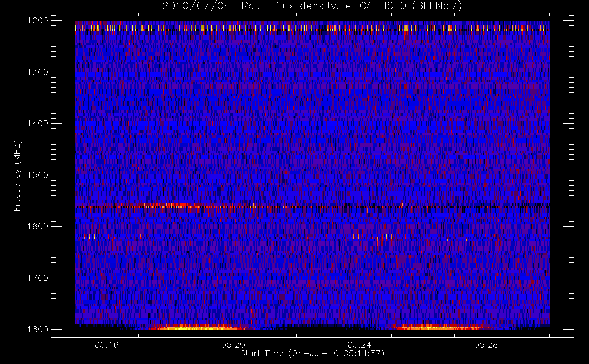Click the 1500 frequency tick label
Viewport: 589px width, 364px height.
point(38,175)
